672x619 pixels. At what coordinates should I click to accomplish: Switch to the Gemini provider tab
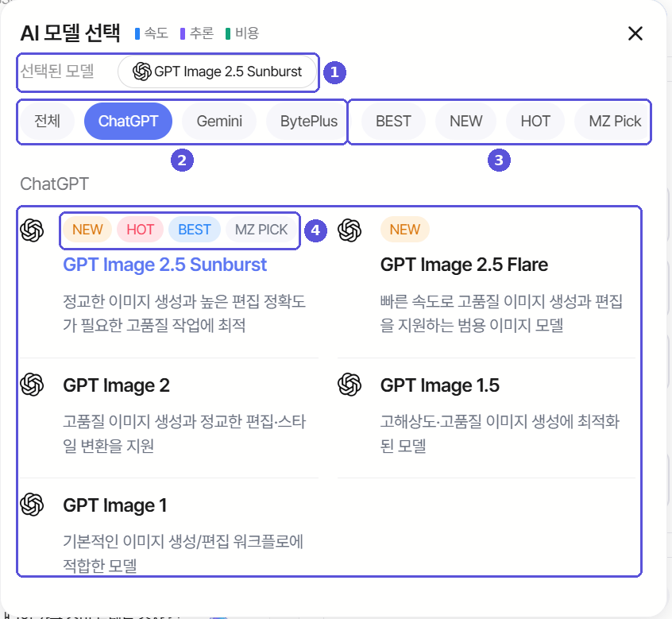click(x=219, y=122)
